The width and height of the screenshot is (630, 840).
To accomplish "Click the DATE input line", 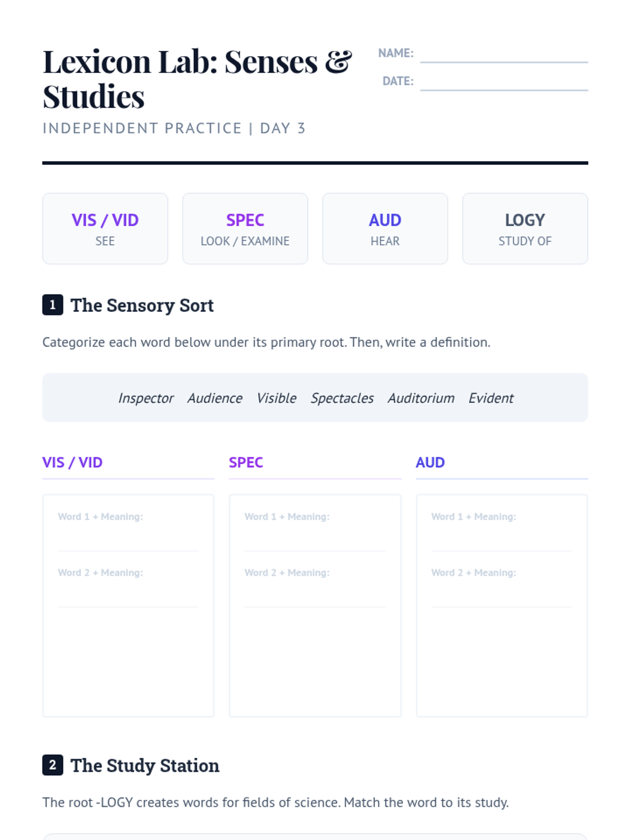I will pyautogui.click(x=504, y=81).
